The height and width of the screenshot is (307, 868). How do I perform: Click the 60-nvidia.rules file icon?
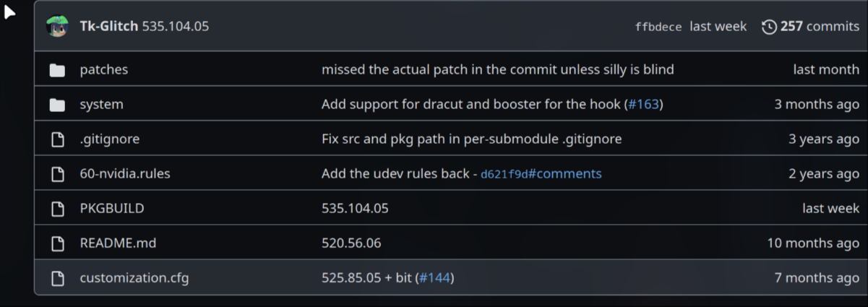click(x=57, y=174)
